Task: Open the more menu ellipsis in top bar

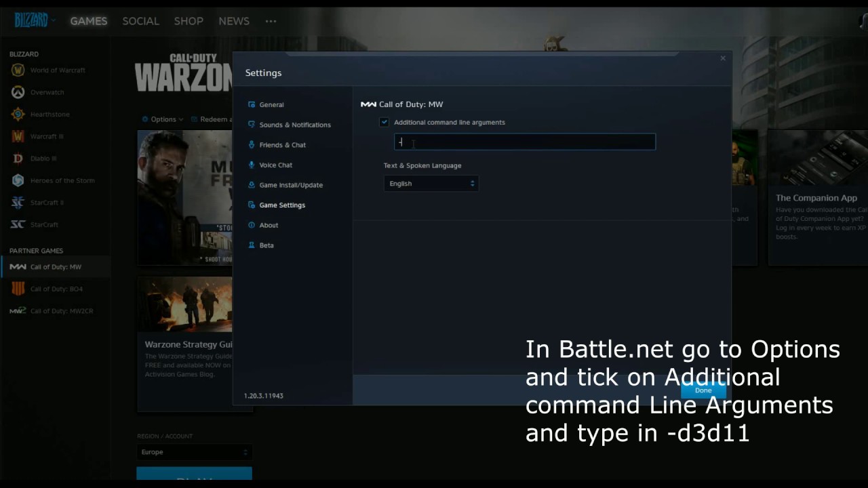Action: pyautogui.click(x=271, y=21)
